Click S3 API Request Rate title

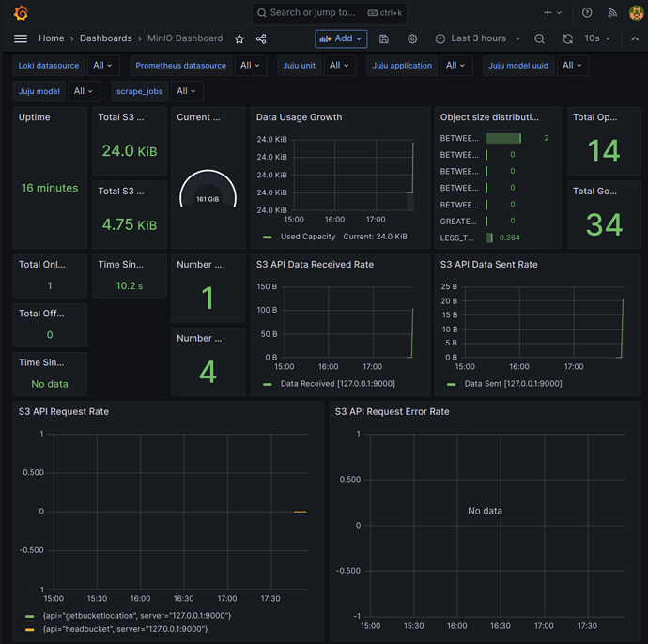click(x=64, y=412)
